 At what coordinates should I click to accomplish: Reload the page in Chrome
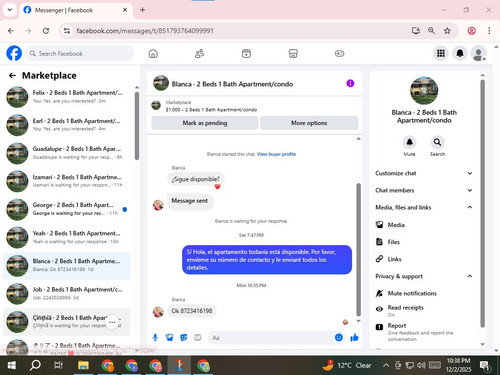(46, 31)
